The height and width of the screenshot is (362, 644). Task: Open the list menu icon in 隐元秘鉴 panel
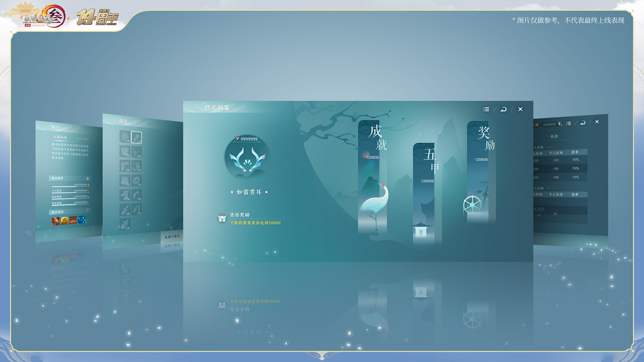point(486,109)
